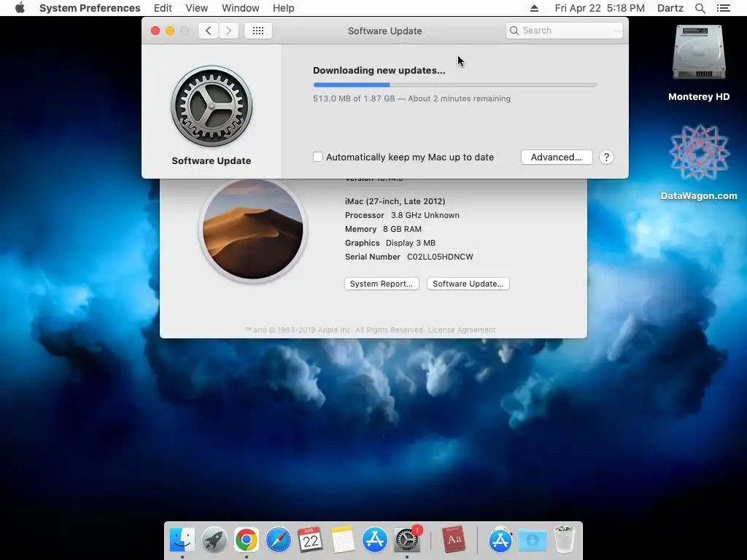This screenshot has width=747, height=560.
Task: Open Safari from the Dock
Action: [279, 540]
